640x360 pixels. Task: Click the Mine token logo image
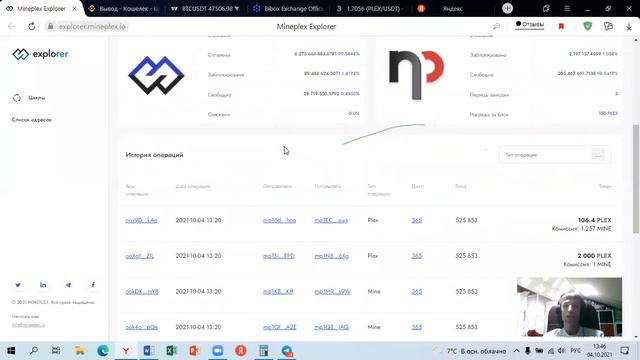(156, 76)
